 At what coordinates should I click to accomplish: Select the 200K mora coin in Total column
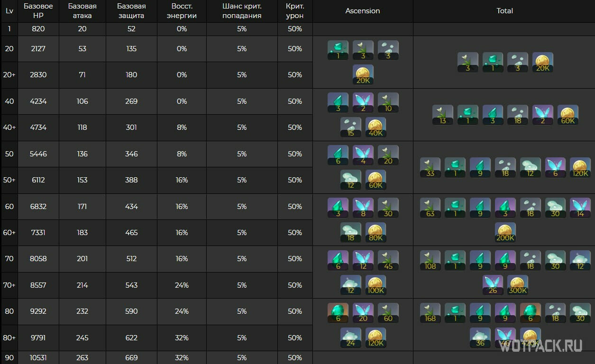505,232
